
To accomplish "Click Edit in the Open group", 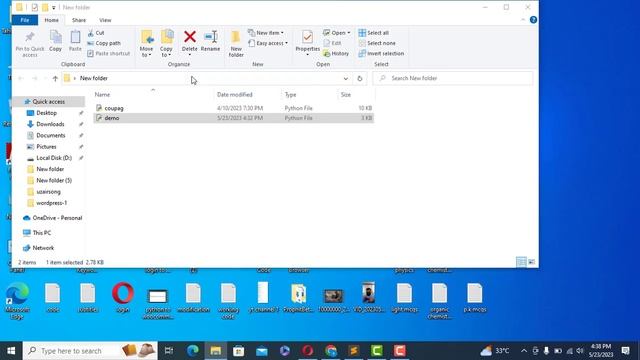I will pos(332,43).
